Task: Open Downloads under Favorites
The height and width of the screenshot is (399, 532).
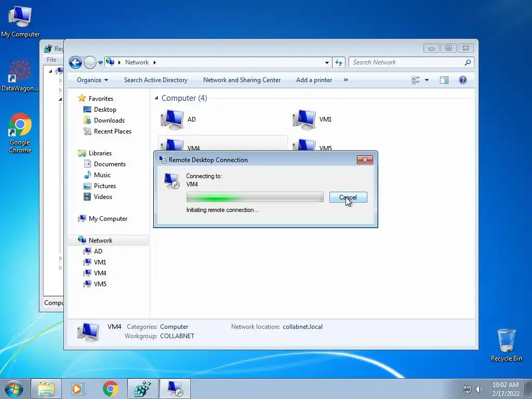Action: (x=109, y=121)
